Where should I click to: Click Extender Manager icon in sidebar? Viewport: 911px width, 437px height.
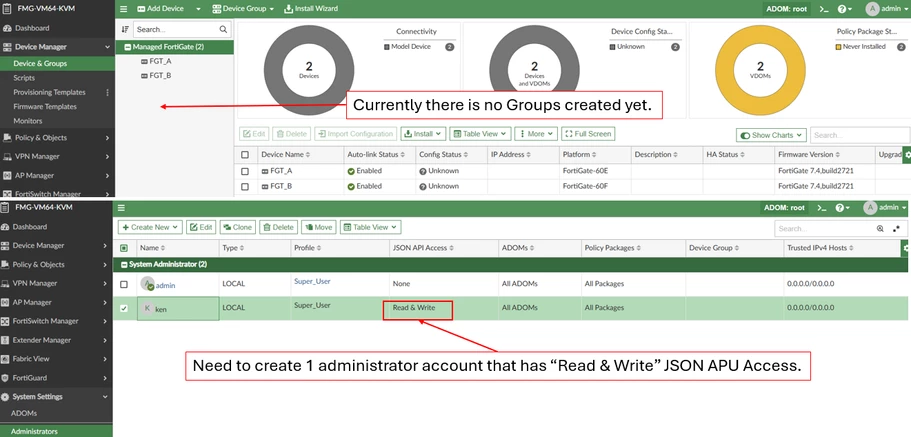click(6, 340)
